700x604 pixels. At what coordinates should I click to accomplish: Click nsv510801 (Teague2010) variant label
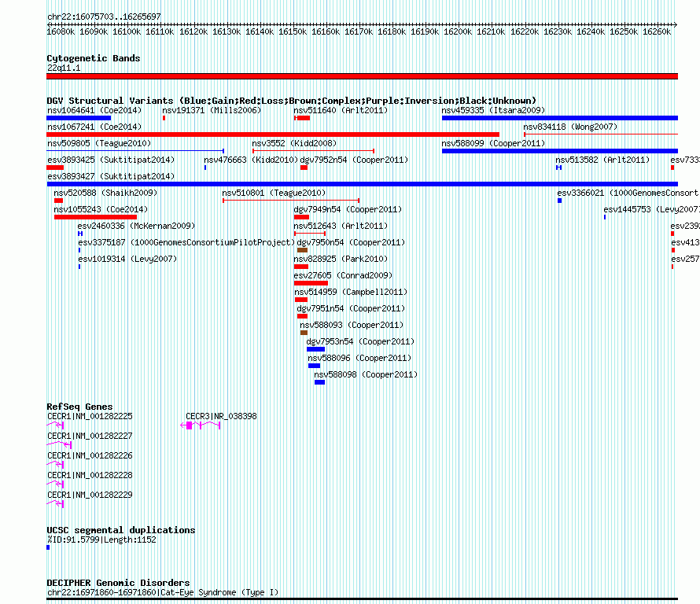274,193
